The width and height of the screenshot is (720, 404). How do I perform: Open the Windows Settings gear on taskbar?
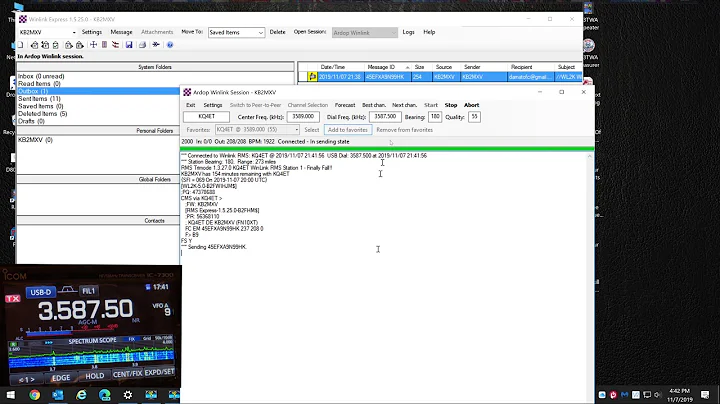128,395
